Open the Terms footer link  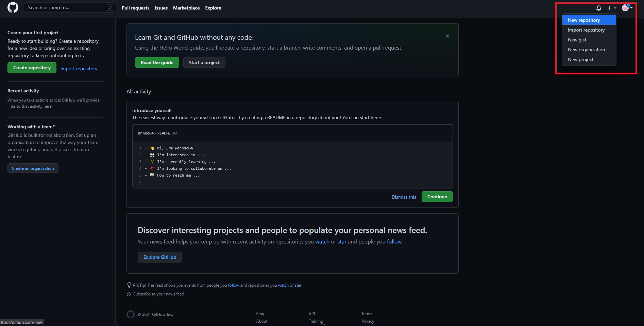click(367, 314)
